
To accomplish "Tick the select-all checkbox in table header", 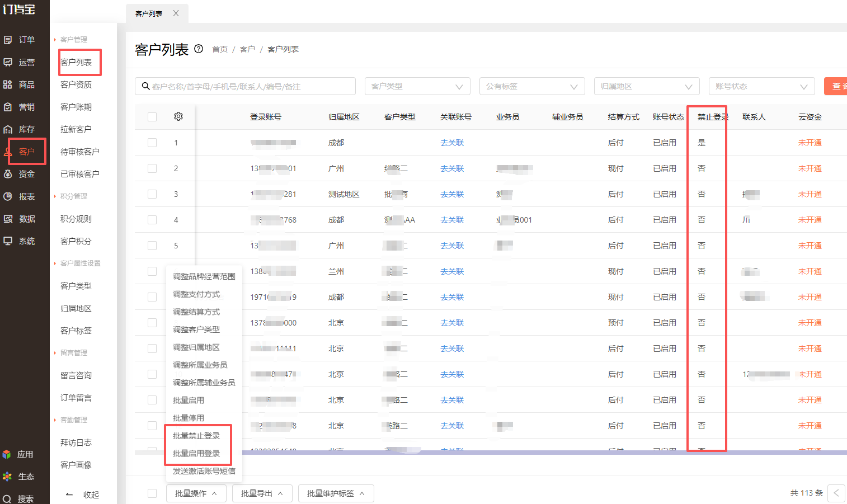I will (x=152, y=117).
